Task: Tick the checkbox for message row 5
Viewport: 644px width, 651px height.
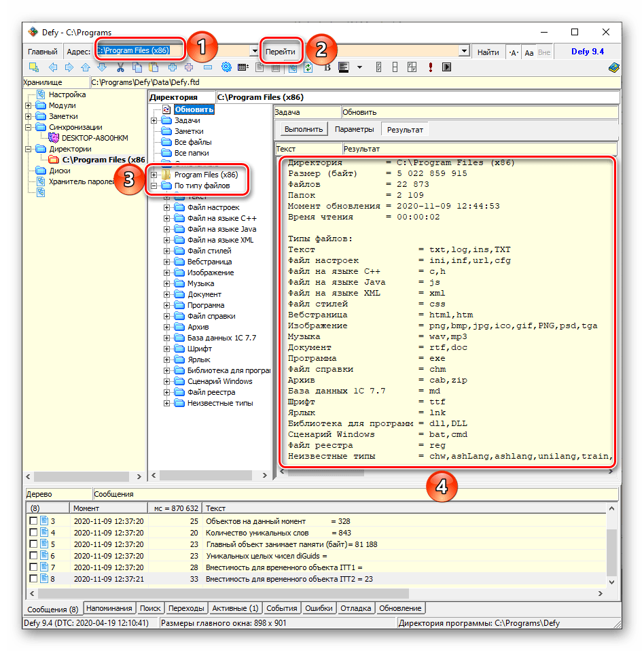Action: [x=33, y=544]
